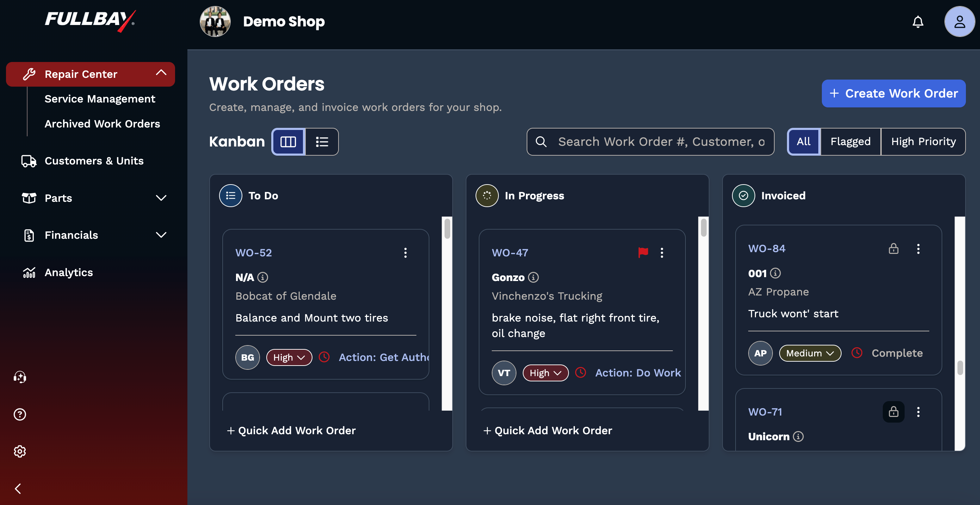
Task: Show info for N/A unit
Action: coord(262,278)
